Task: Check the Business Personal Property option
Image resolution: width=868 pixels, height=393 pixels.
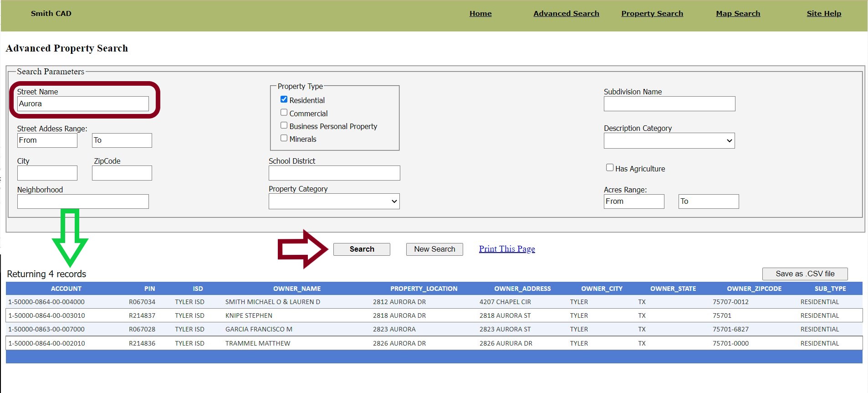Action: [284, 125]
